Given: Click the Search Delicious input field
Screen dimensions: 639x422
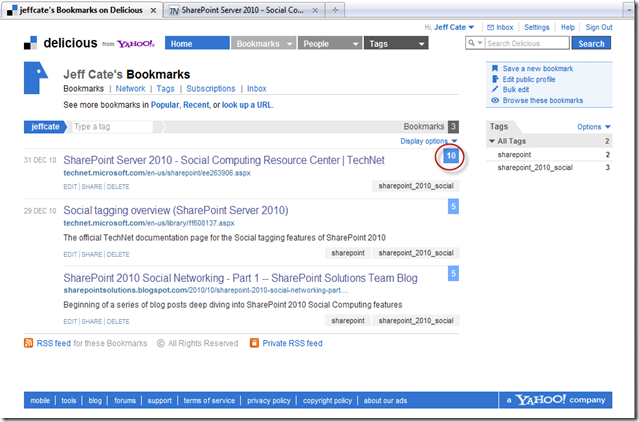Looking at the screenshot, I should point(527,43).
